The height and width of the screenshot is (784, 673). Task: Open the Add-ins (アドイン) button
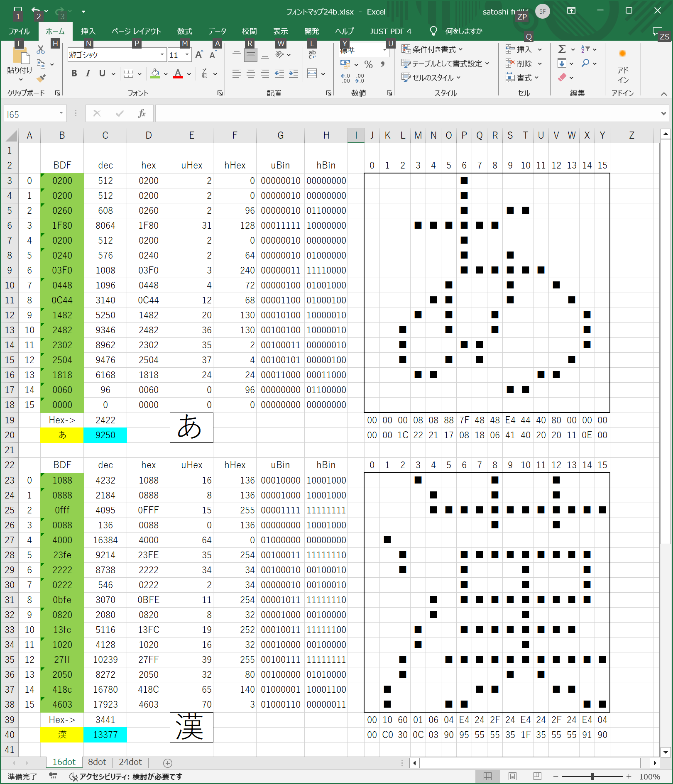622,66
